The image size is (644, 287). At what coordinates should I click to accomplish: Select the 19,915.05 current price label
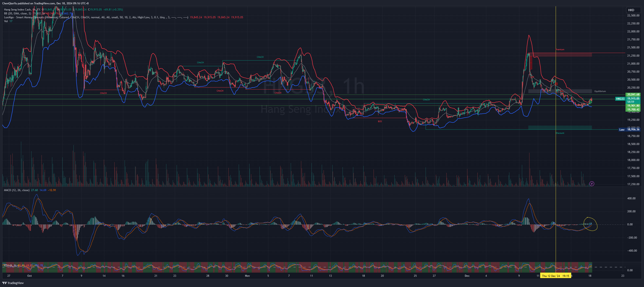coord(633,99)
